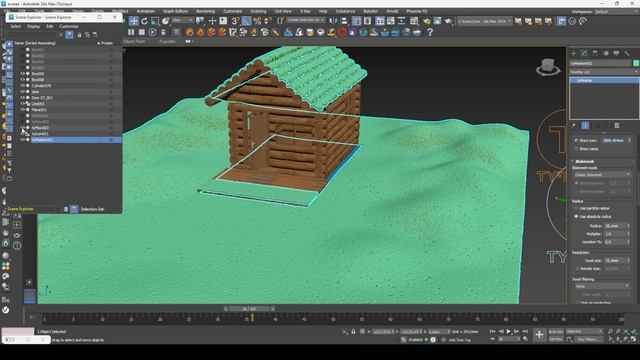Collapse the Blobmesh rollout

tap(584, 162)
